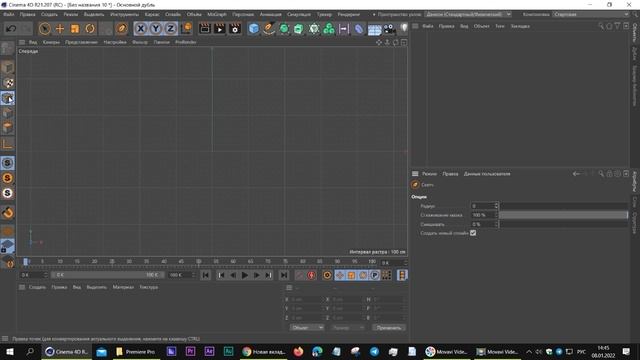640x360 pixels.
Task: Toggle the Y axis lock
Action: 156,29
